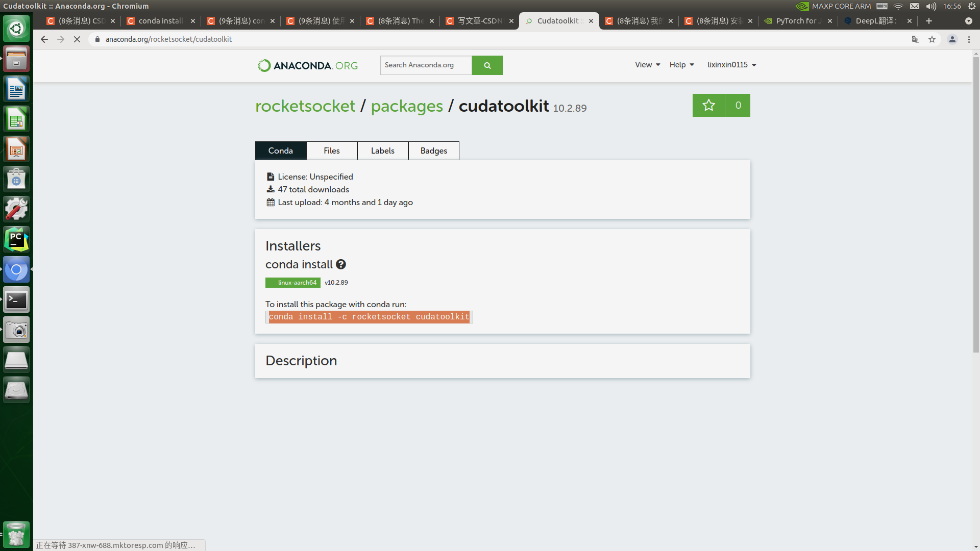Open PyCharm from the dock

pyautogui.click(x=16, y=239)
